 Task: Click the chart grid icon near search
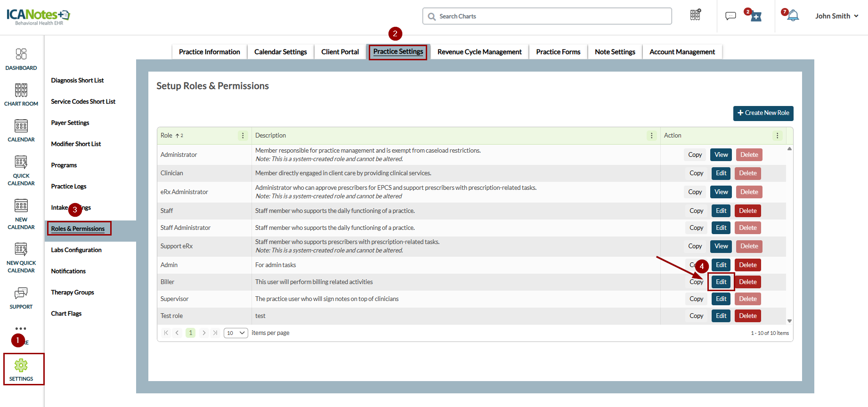coord(695,15)
